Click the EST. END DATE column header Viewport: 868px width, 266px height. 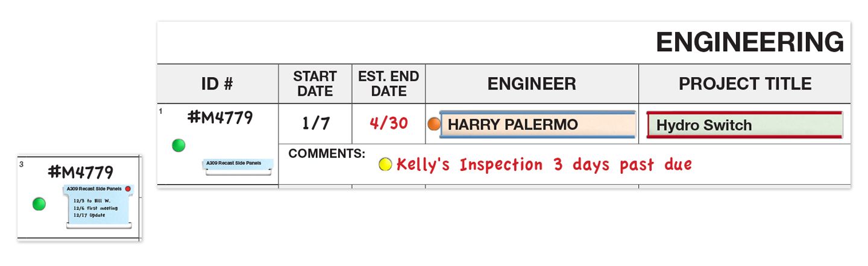(x=388, y=84)
